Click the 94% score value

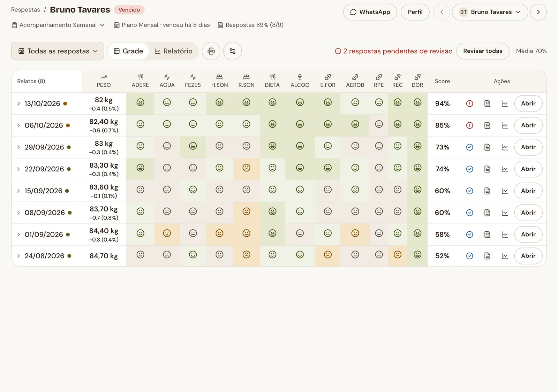[442, 103]
